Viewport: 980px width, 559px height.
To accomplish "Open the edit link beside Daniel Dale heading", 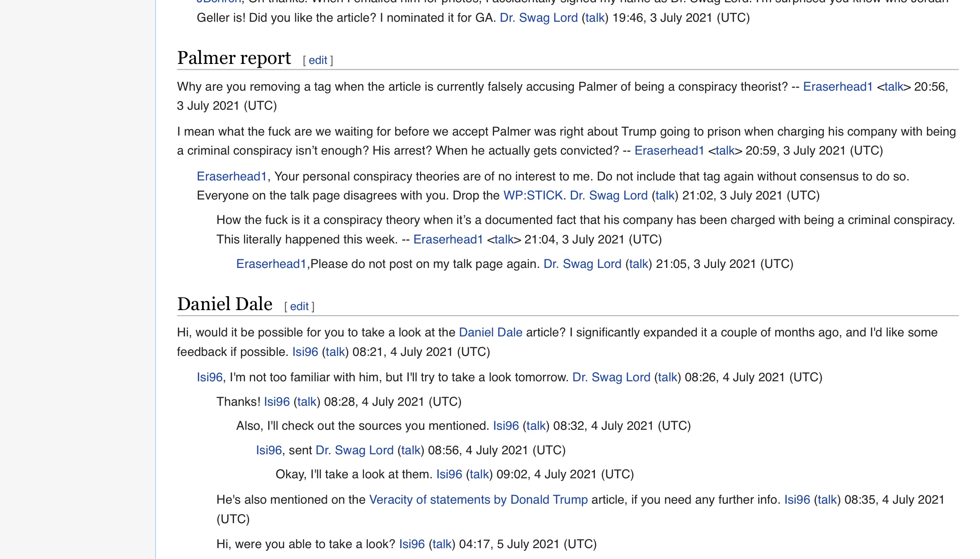I will (299, 306).
